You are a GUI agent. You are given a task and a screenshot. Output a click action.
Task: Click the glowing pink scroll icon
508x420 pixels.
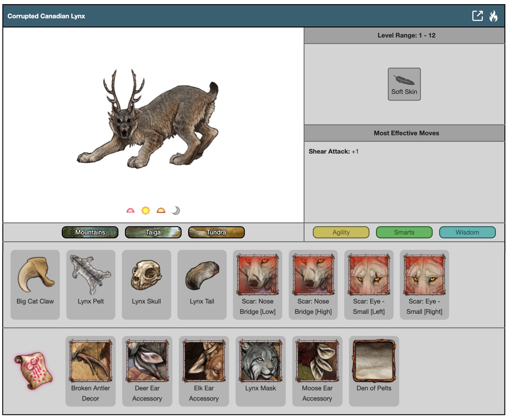point(33,371)
